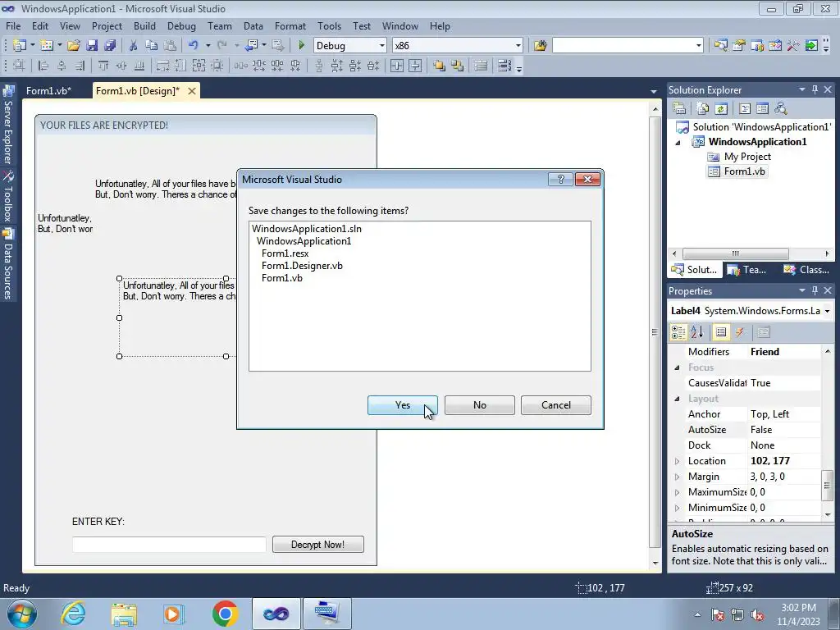This screenshot has height=630, width=840.
Task: Click the Solution Explorer horizontal scrollbar thumb
Action: click(x=736, y=253)
